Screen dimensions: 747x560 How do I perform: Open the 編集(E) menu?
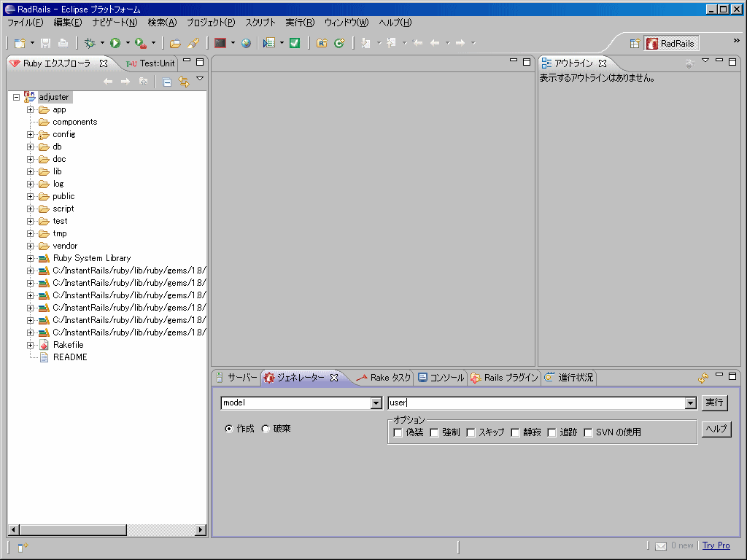[x=68, y=23]
